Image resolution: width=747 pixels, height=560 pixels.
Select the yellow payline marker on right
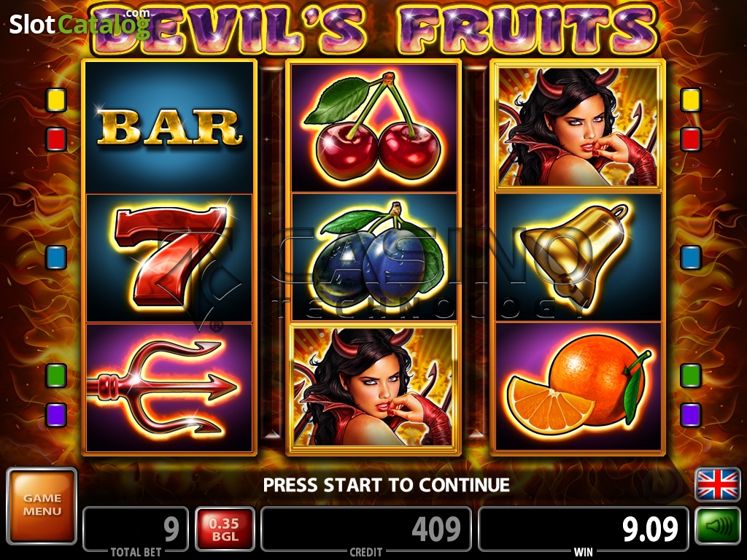point(691,100)
